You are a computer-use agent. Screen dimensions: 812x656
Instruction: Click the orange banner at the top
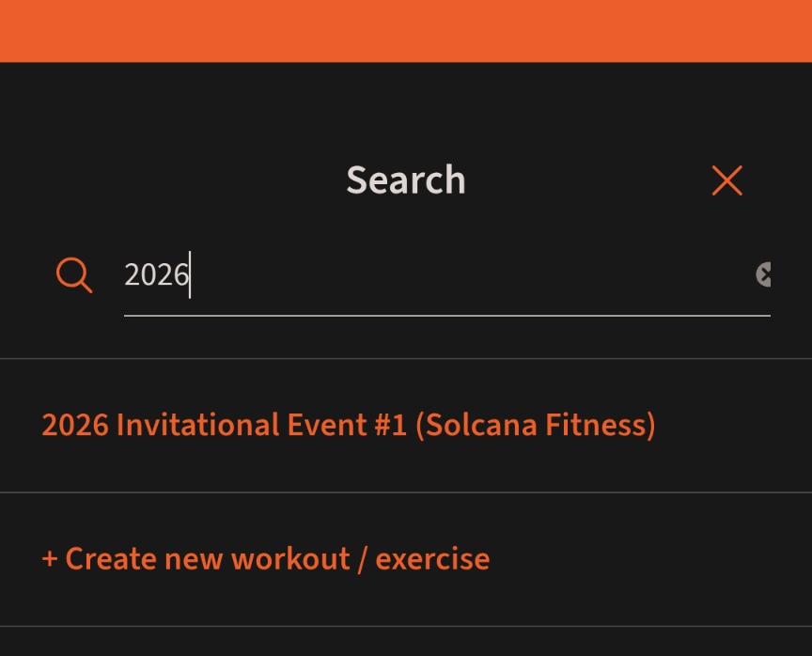coord(406,30)
